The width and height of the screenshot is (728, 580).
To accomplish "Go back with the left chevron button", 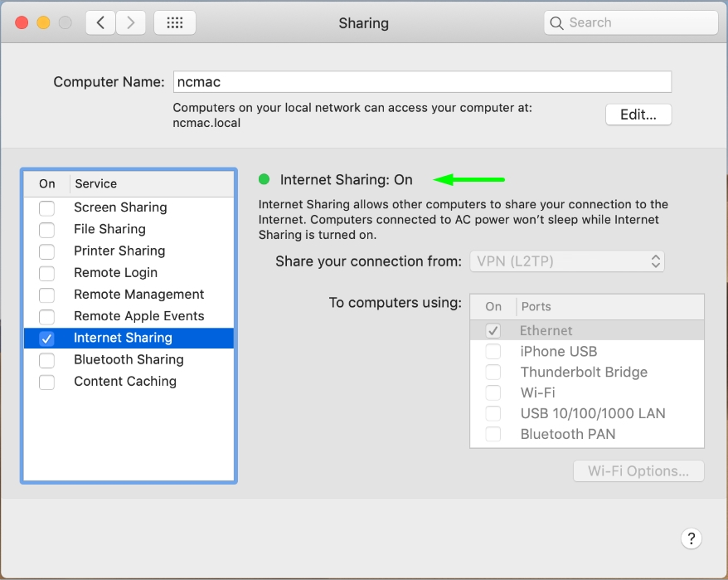I will pos(100,22).
